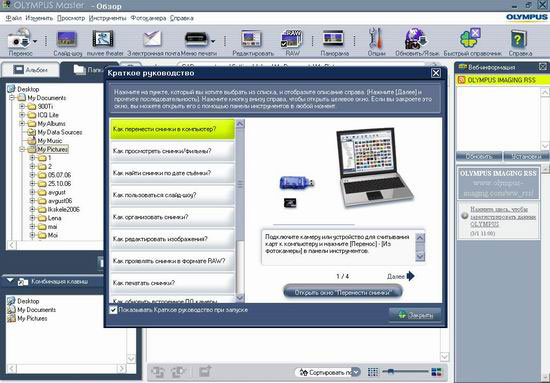
Task: Click the thumbnail size slider handle
Action: [x=390, y=371]
